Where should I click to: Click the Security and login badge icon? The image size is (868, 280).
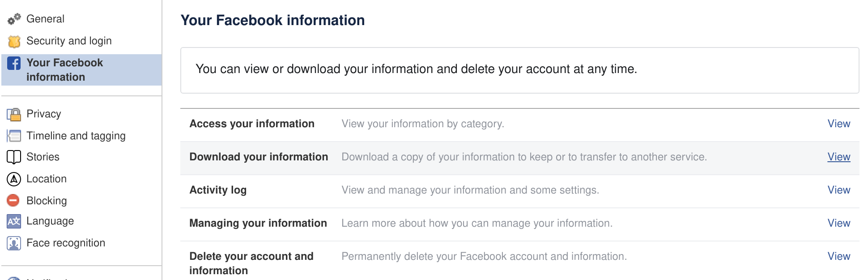(x=14, y=41)
